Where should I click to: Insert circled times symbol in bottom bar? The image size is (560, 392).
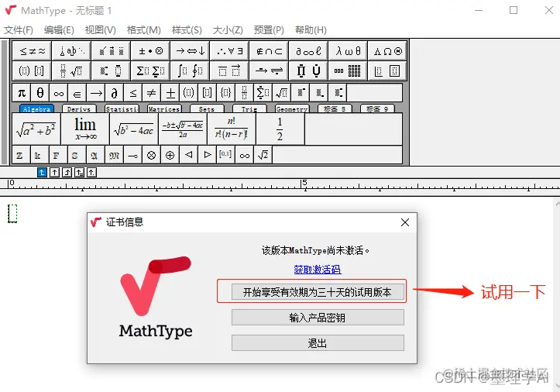(152, 155)
